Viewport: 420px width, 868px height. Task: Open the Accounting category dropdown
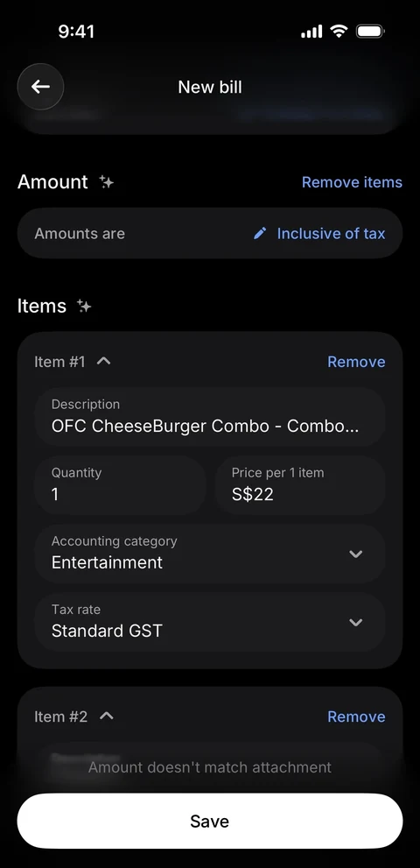coord(210,554)
